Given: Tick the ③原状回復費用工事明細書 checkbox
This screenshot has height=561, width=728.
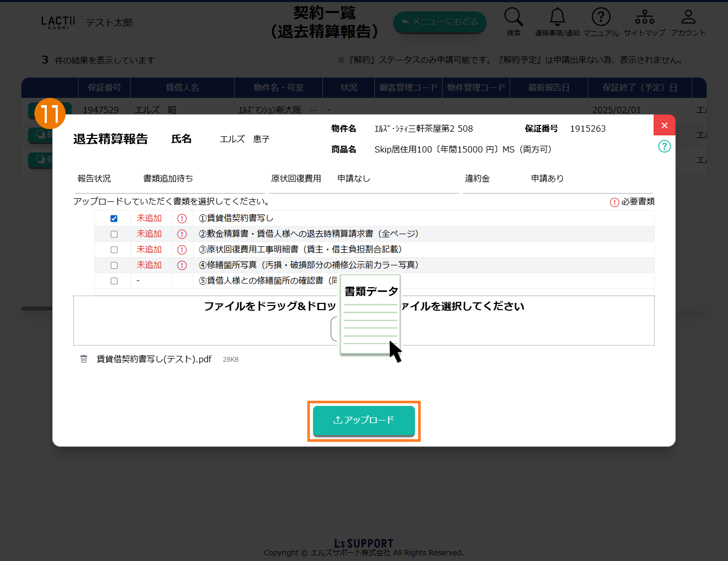Looking at the screenshot, I should pyautogui.click(x=114, y=250).
